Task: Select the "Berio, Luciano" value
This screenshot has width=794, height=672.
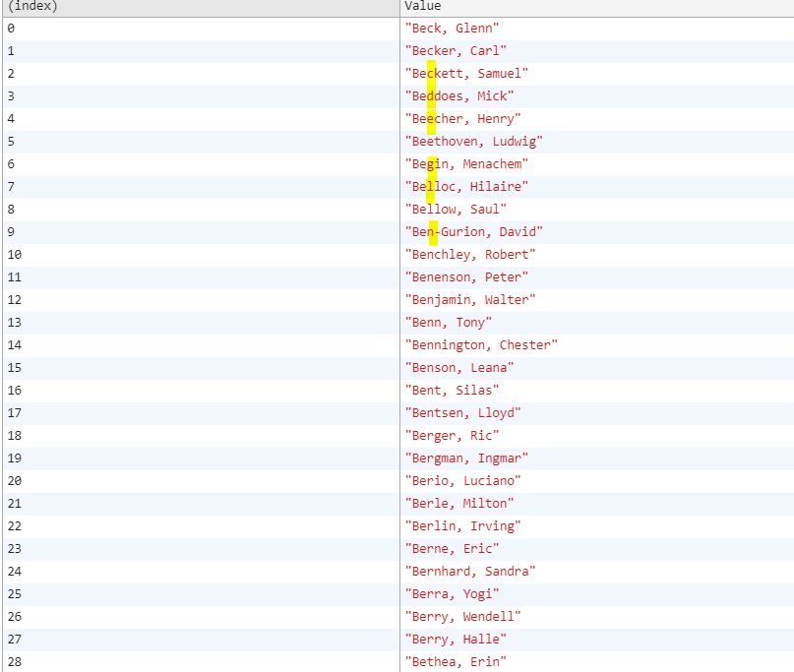Action: point(462,481)
